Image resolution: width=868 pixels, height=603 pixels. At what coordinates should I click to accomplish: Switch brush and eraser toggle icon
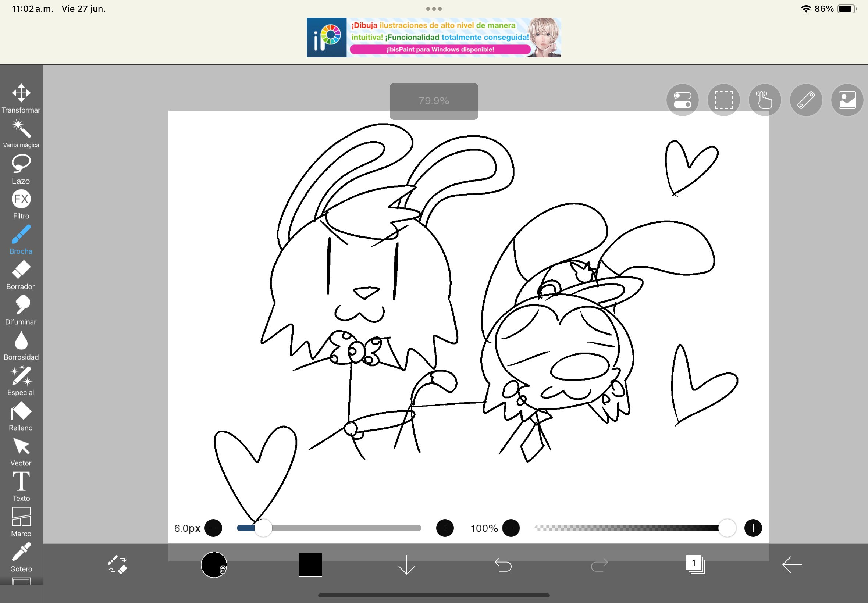click(x=118, y=565)
